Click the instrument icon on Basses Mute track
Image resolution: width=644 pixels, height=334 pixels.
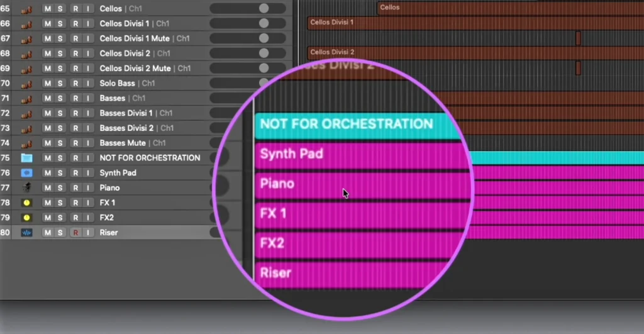tap(26, 143)
